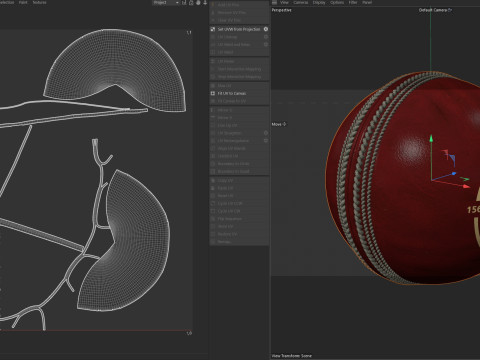
Task: Click the Paste UV icon
Action: (213, 188)
